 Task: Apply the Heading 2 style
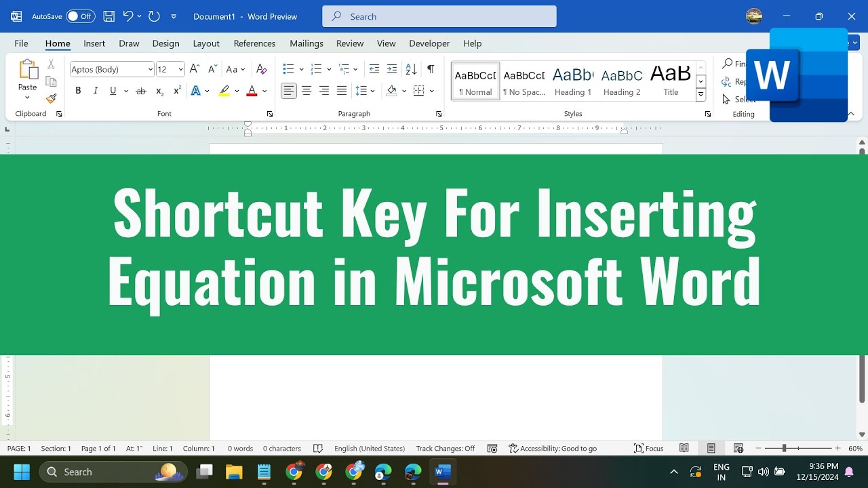[622, 81]
